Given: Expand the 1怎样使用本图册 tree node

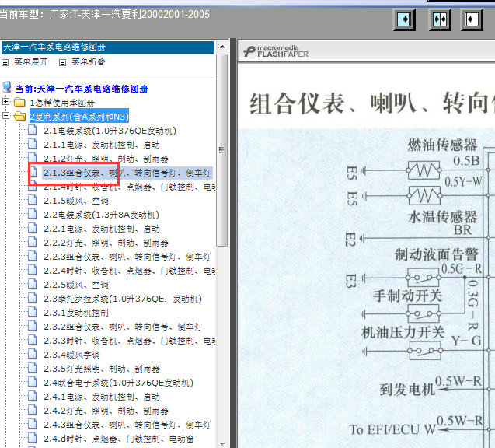Looking at the screenshot, I should coord(5,102).
